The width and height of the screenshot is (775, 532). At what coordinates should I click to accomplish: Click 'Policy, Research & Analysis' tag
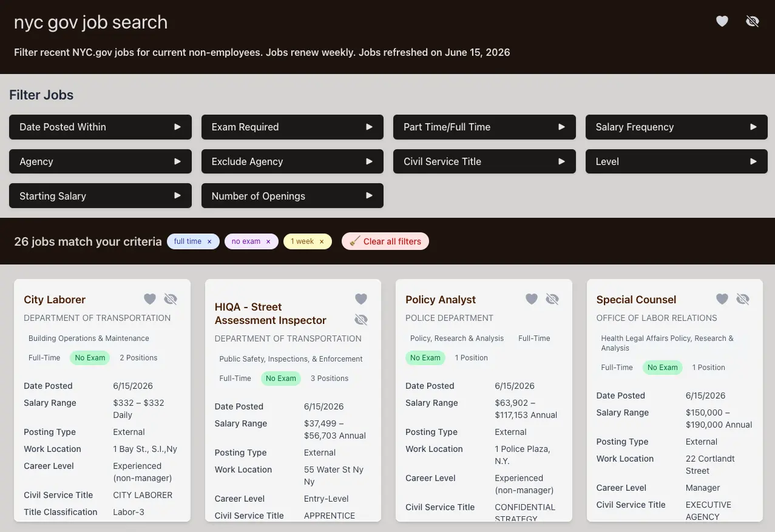point(457,338)
